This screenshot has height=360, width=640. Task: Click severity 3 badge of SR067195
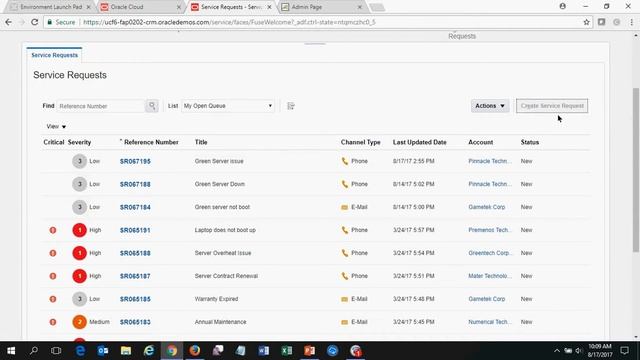pyautogui.click(x=80, y=161)
